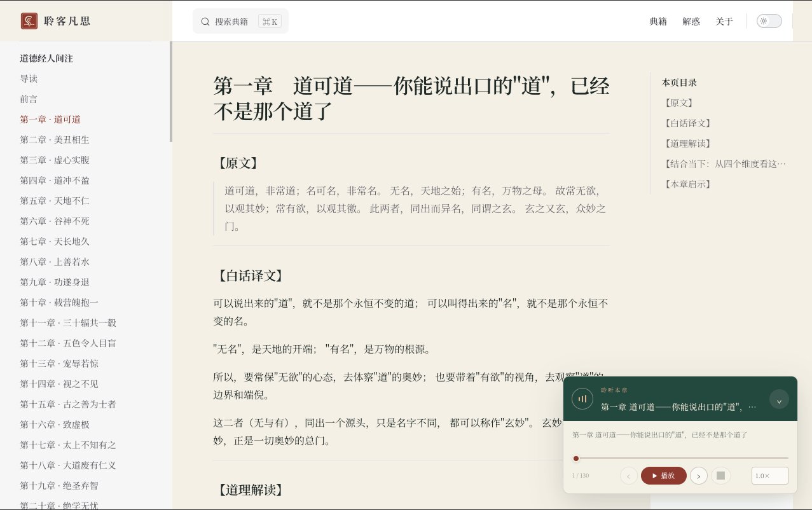
Task: Click the chapter title in player header
Action: (x=678, y=406)
